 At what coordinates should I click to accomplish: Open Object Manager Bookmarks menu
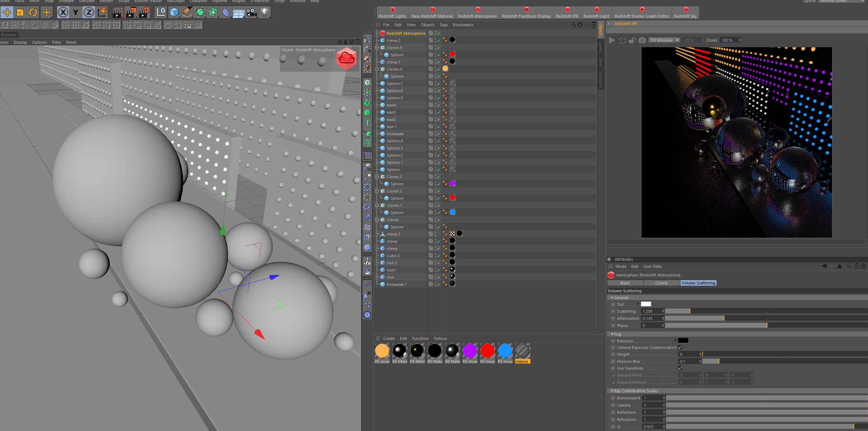tap(463, 25)
